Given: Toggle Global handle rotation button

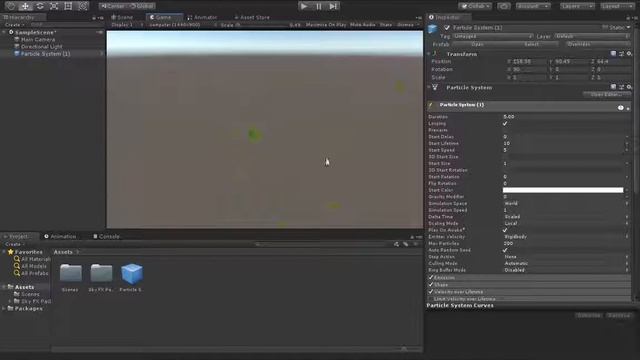Looking at the screenshot, I should 141,6.
